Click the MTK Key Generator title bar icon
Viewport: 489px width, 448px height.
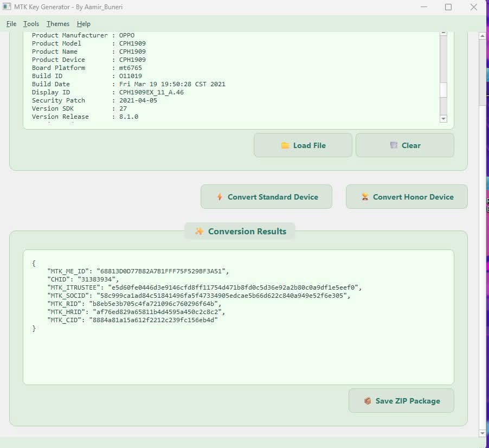[x=7, y=7]
